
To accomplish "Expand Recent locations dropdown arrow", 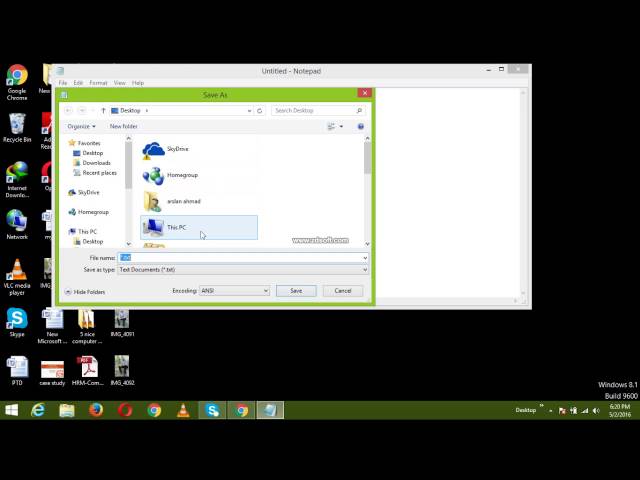I will point(93,111).
